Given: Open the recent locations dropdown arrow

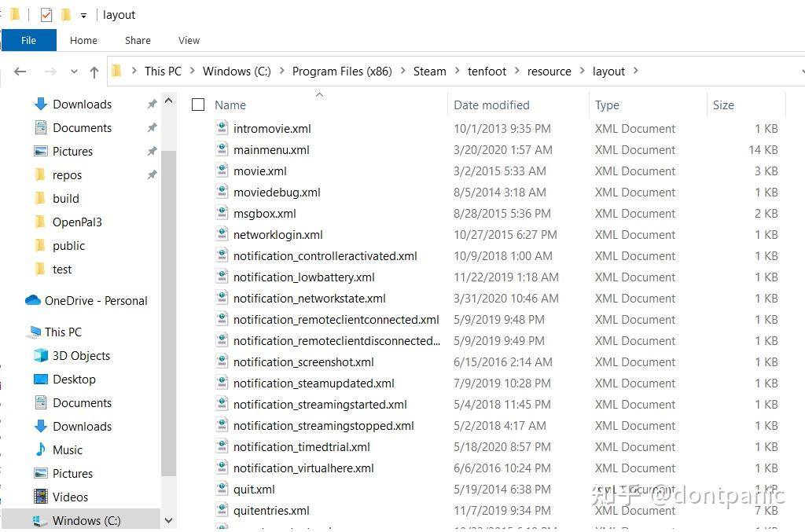Looking at the screenshot, I should click(74, 72).
